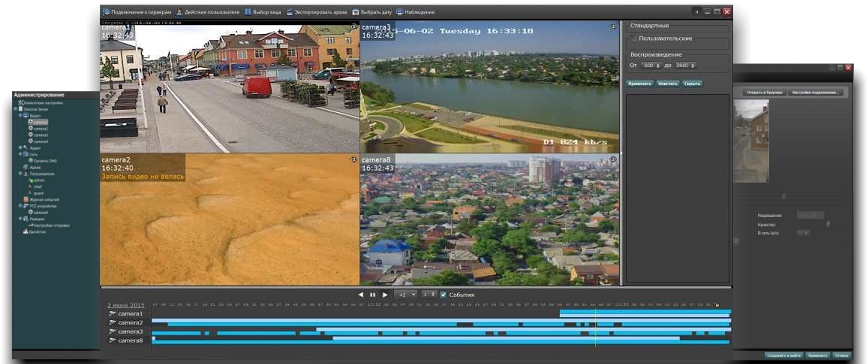
Task: Expand the Аудио tree node
Action: pos(20,148)
